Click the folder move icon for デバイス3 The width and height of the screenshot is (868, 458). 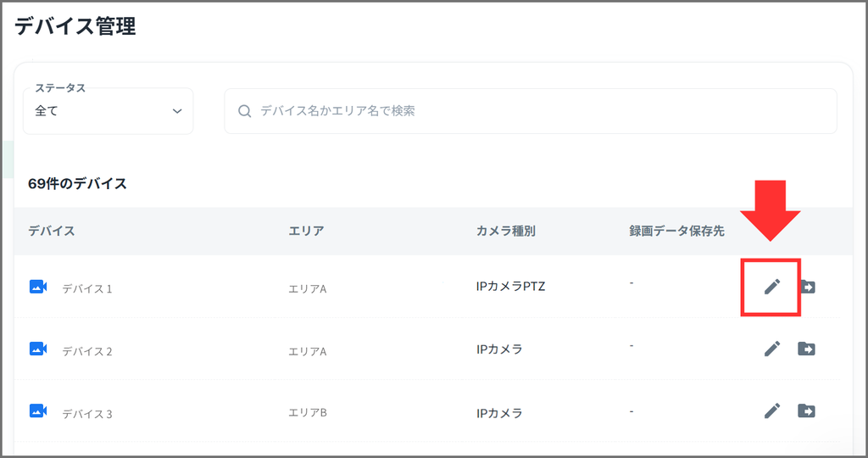pos(806,411)
